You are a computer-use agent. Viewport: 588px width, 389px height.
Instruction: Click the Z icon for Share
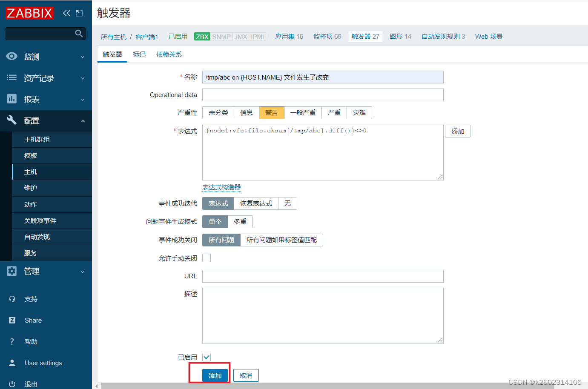(12, 320)
